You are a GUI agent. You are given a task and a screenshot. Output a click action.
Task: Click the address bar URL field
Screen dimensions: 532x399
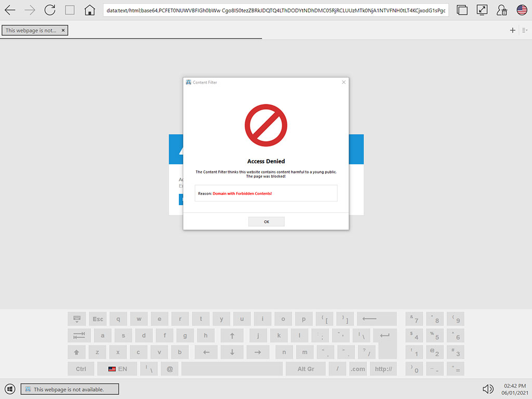point(275,10)
